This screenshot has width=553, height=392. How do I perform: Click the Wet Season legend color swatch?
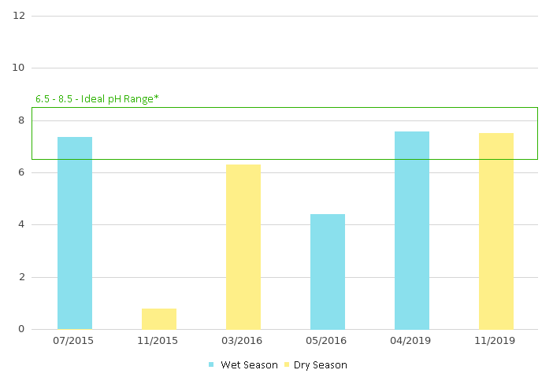click(x=211, y=365)
